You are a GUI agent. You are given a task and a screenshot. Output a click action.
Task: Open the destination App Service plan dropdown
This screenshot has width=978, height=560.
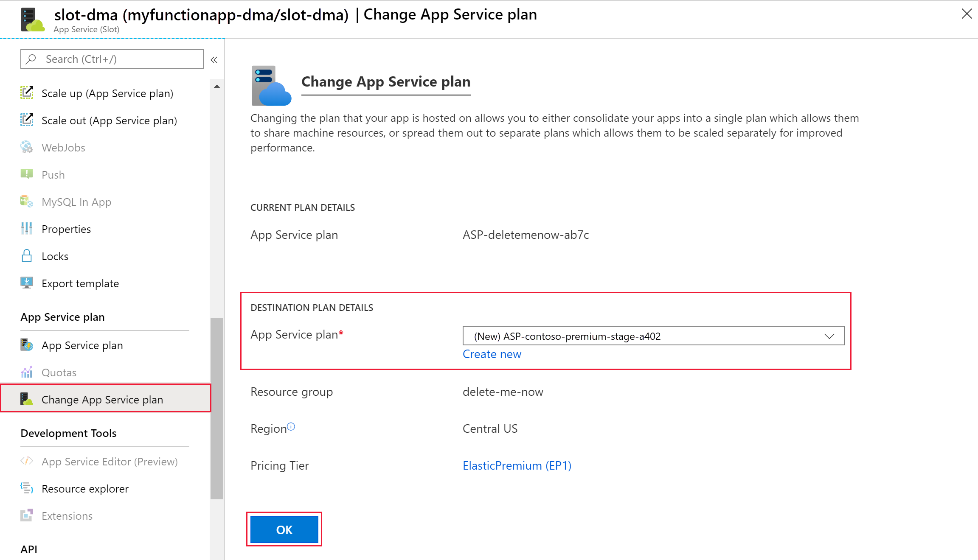[x=829, y=336]
